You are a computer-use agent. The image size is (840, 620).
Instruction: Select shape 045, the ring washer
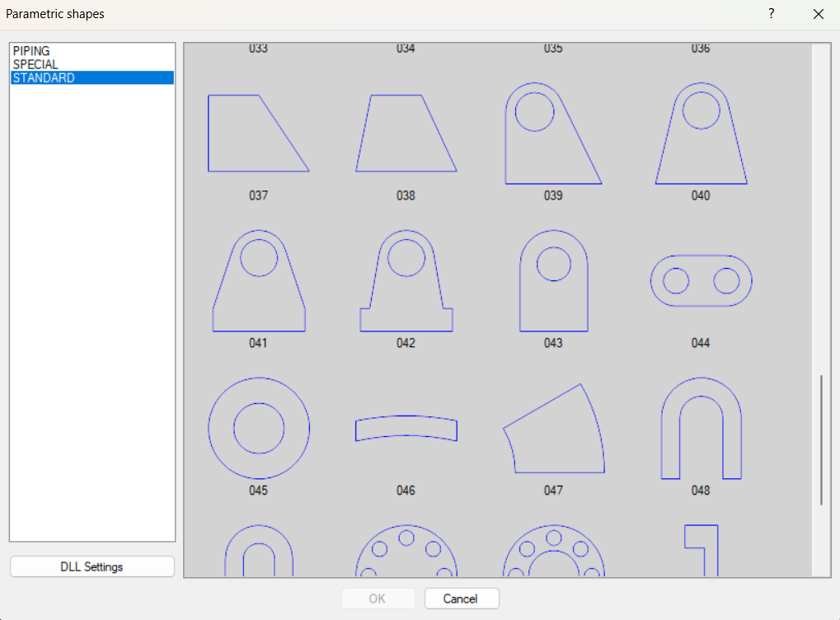point(258,428)
